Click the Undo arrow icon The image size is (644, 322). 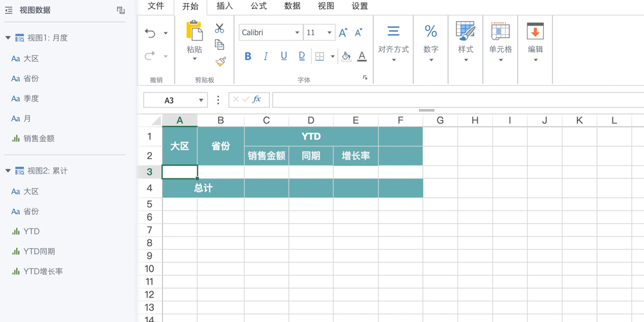(x=150, y=33)
